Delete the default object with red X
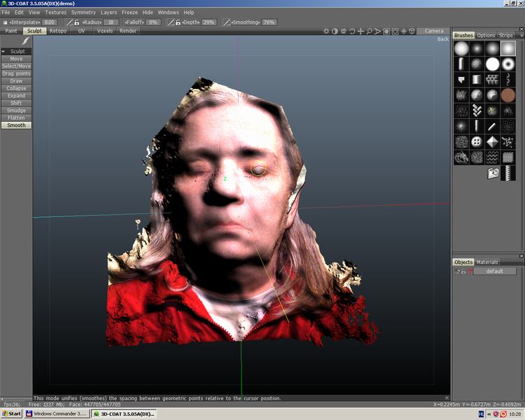525x420 pixels. tap(470, 271)
